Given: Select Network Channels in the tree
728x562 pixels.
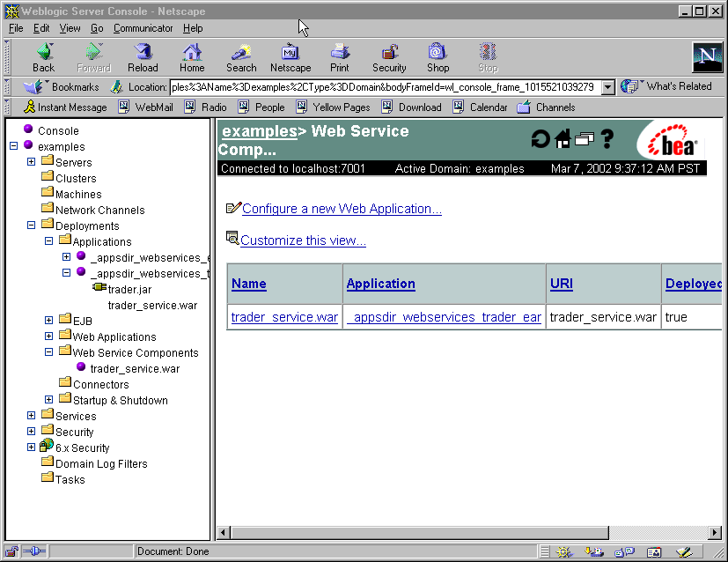Looking at the screenshot, I should [100, 210].
